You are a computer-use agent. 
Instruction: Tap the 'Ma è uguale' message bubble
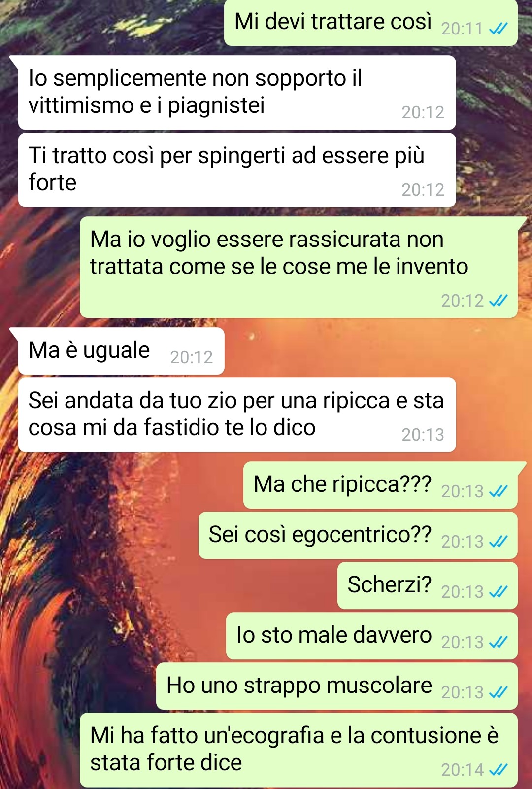pyautogui.click(x=121, y=351)
